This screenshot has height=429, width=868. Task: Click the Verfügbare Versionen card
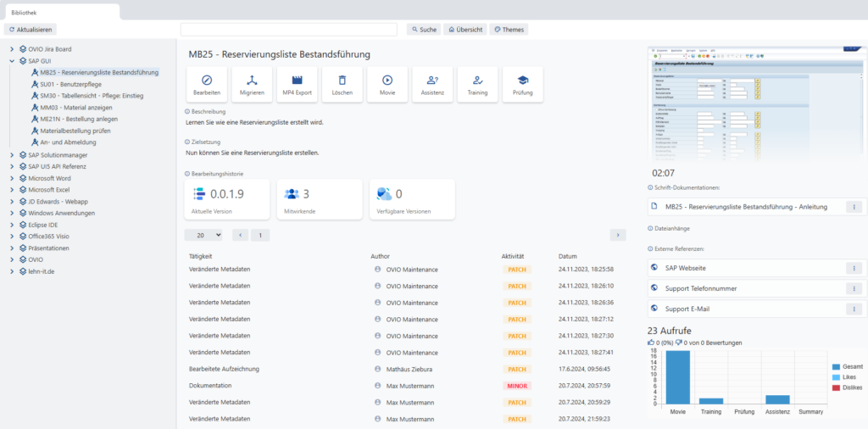click(x=413, y=199)
